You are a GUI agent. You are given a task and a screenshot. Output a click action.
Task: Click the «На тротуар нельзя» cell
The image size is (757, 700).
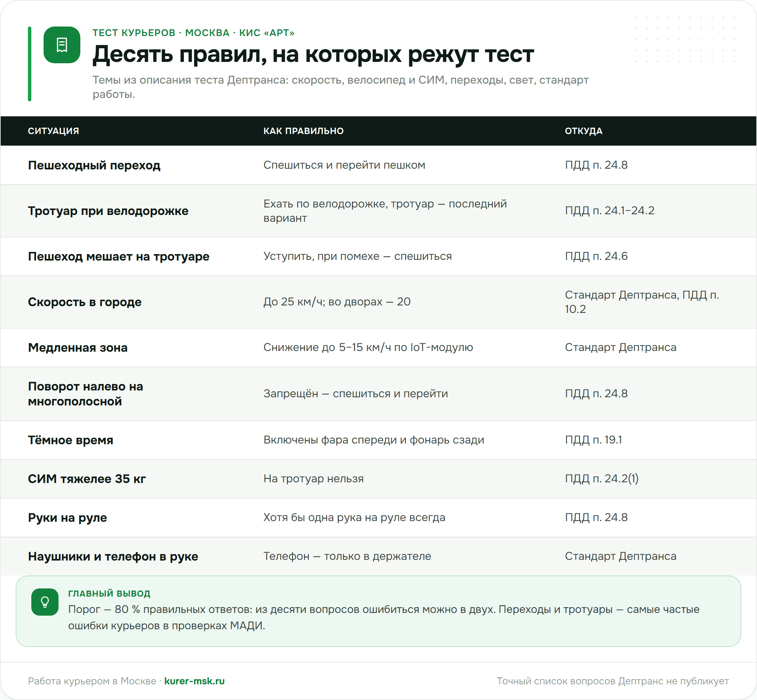[x=313, y=479]
